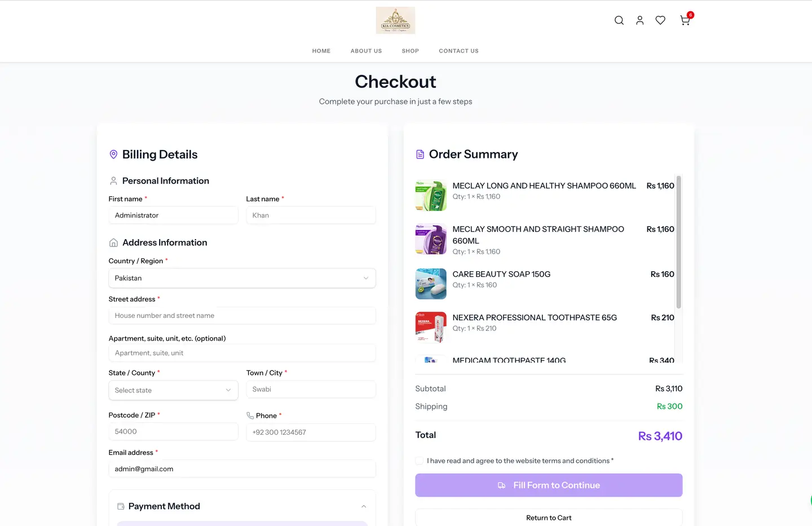Open the State / County select dropdown
Image resolution: width=812 pixels, height=526 pixels.
click(x=173, y=390)
